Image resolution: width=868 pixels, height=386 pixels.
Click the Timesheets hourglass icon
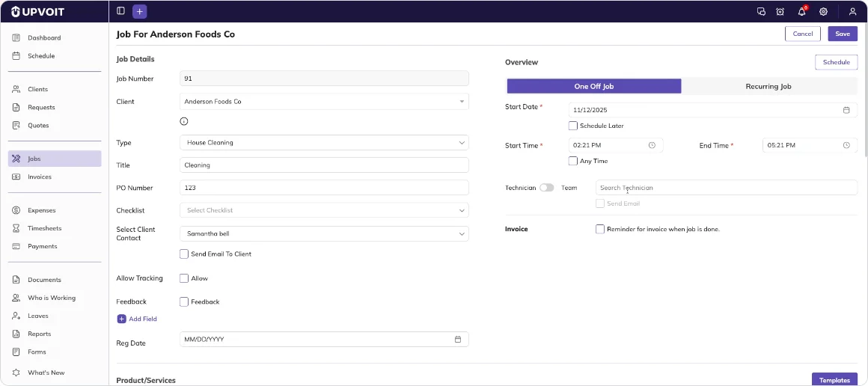pos(16,228)
